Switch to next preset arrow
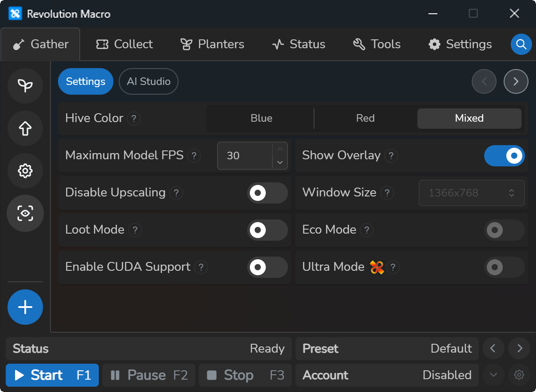 tap(519, 349)
